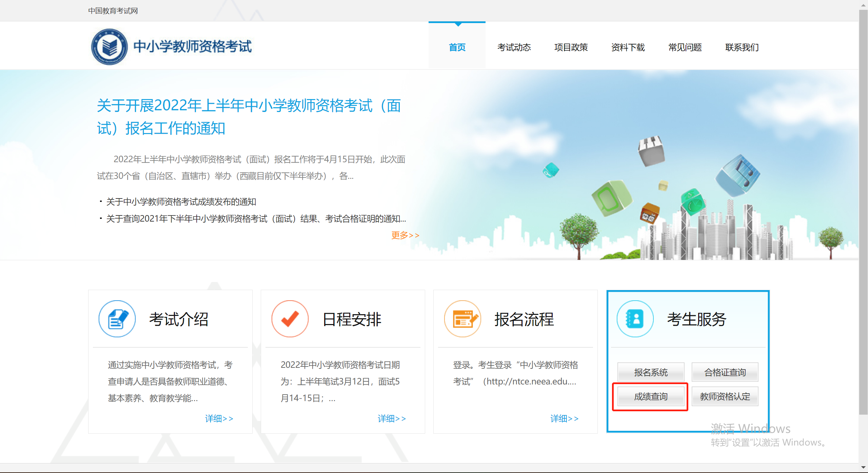The width and height of the screenshot is (868, 473).
Task: Open 常见问题 navigation item
Action: pyautogui.click(x=685, y=47)
